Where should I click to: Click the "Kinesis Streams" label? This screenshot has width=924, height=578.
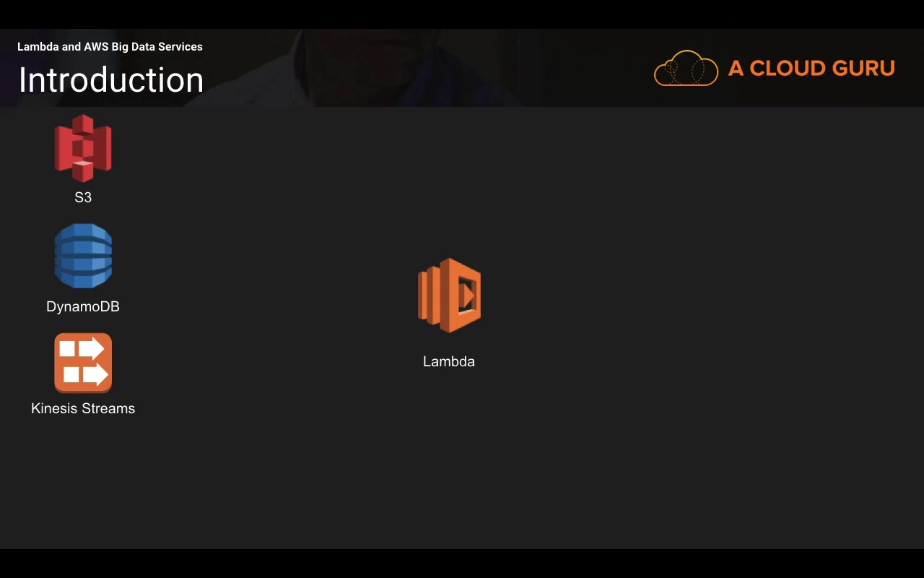(x=83, y=408)
